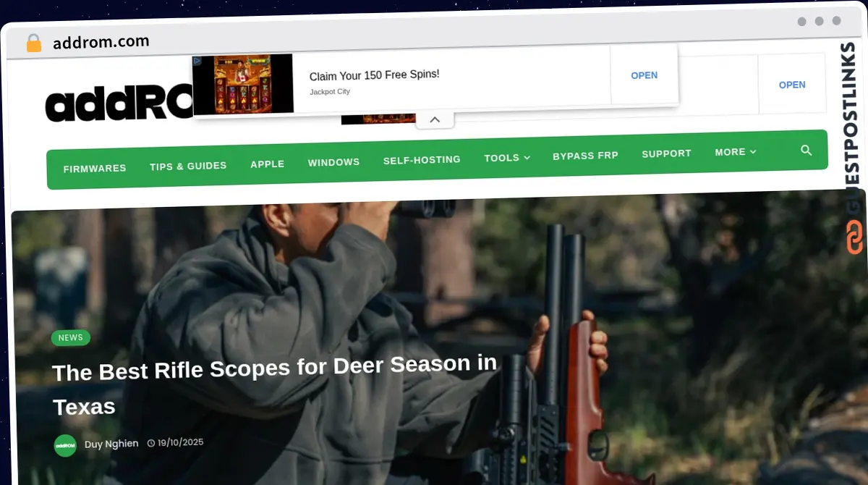Viewport: 868px width, 485px height.
Task: Click the search magnifier icon in green navbar
Action: [806, 151]
